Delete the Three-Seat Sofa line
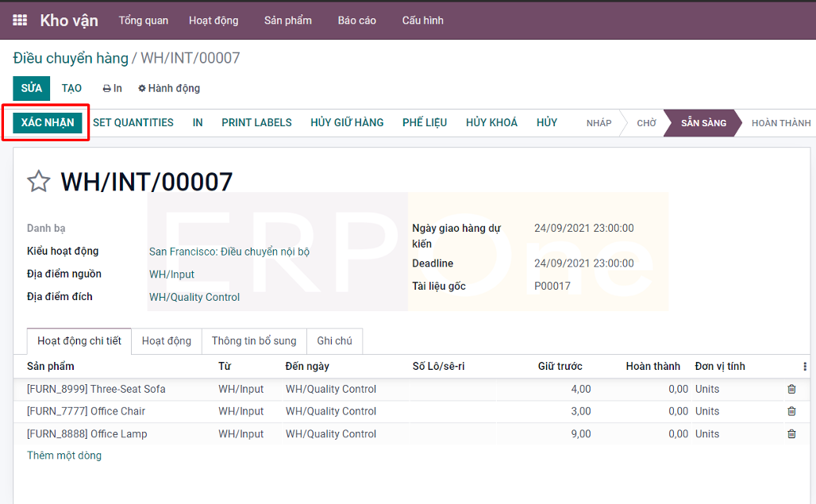Image resolution: width=816 pixels, height=504 pixels. coord(791,389)
